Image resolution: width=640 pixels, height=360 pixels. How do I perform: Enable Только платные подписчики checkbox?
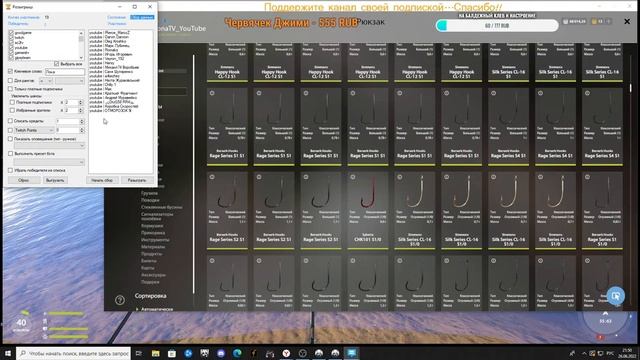click(11, 89)
